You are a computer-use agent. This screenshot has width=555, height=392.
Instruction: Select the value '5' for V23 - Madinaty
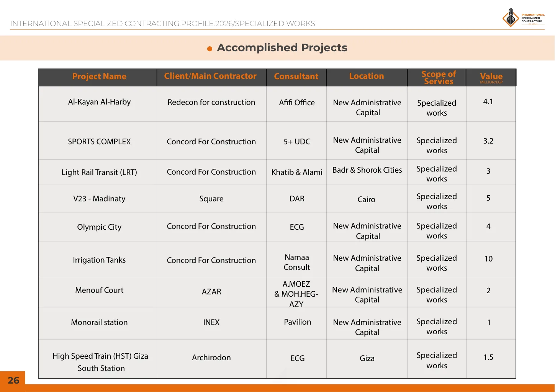[x=488, y=198]
